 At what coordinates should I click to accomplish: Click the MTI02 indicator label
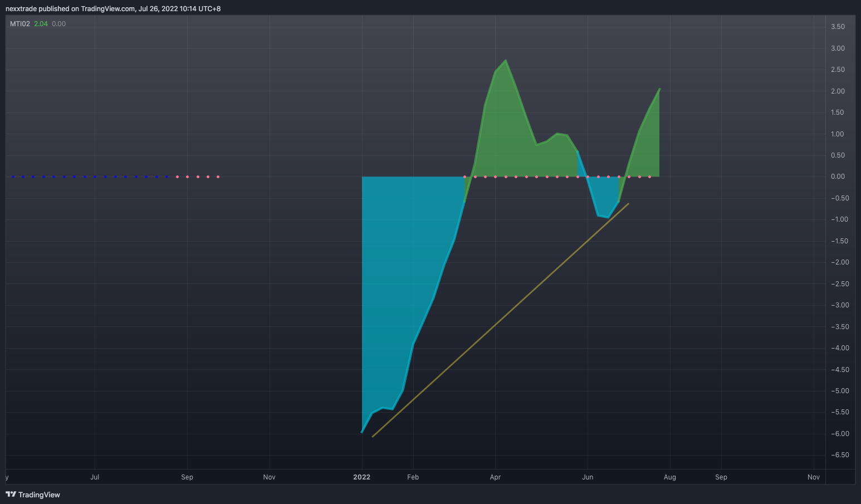(20, 24)
